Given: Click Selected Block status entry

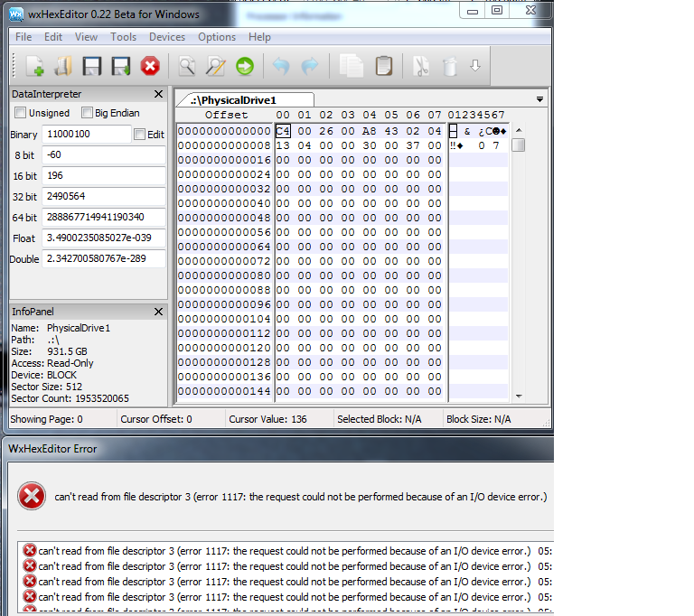Looking at the screenshot, I should coord(380,419).
